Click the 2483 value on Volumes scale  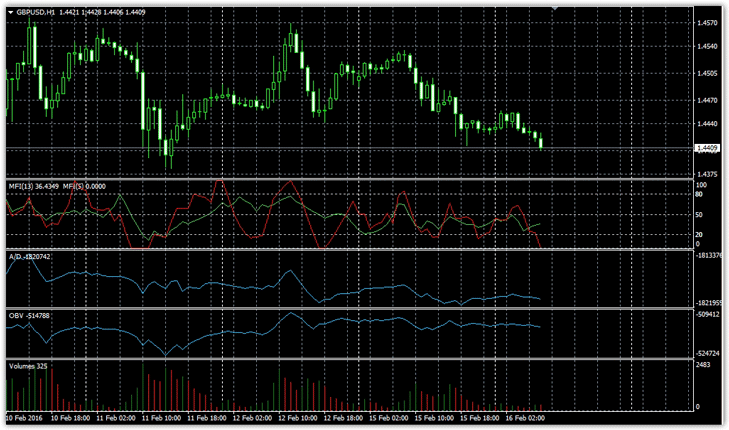click(704, 366)
